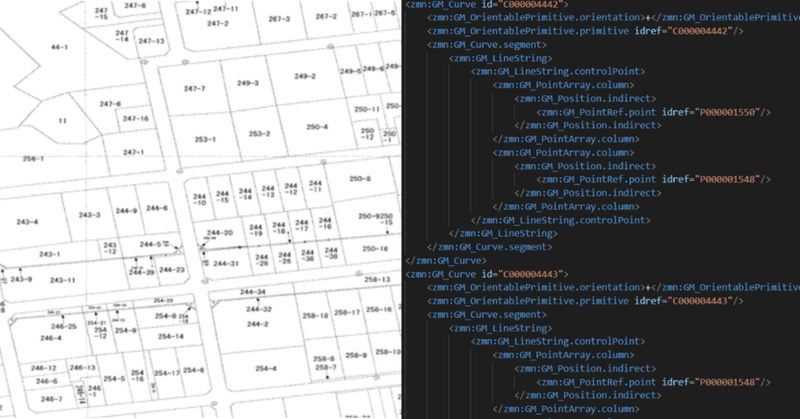Click parcel label 244-20

click(220, 233)
